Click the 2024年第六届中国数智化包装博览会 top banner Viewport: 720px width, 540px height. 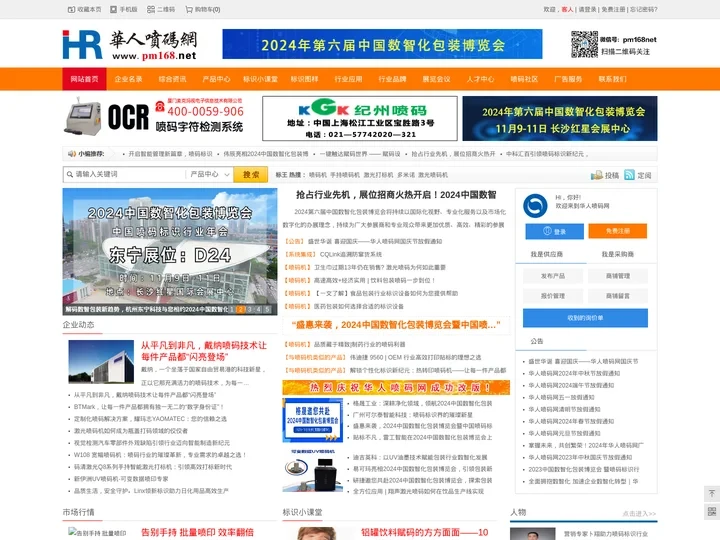(x=382, y=44)
